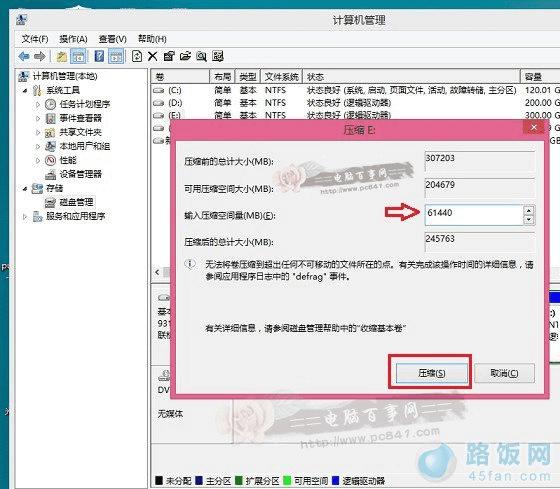
Task: Click the info icon beside defrag note
Action: tap(190, 264)
